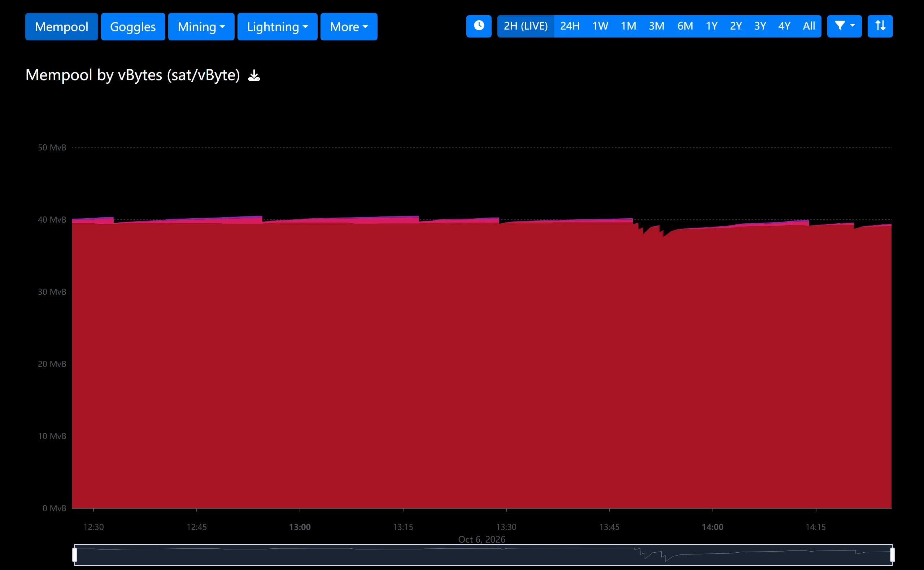Click the 14:00 x-axis time label
This screenshot has width=924, height=570.
pos(712,527)
